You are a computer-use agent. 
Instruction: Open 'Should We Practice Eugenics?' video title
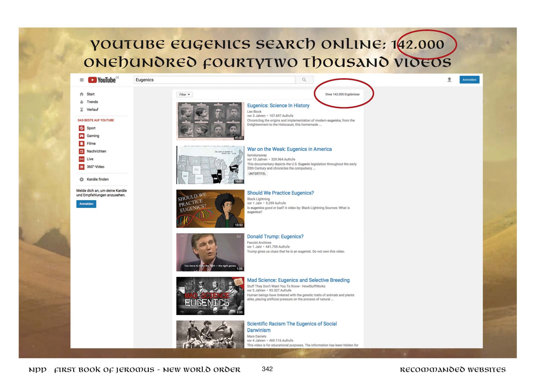coord(280,193)
